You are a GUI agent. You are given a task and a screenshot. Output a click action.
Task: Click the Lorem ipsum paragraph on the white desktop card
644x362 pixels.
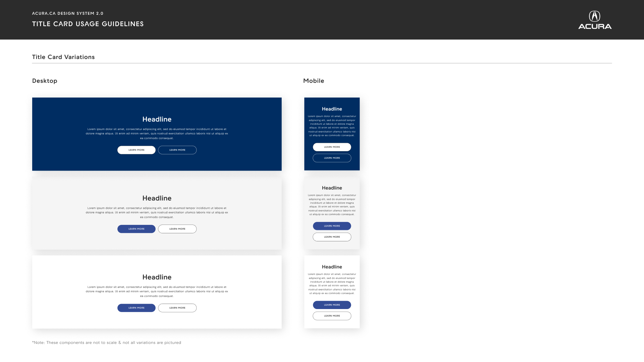(x=157, y=291)
